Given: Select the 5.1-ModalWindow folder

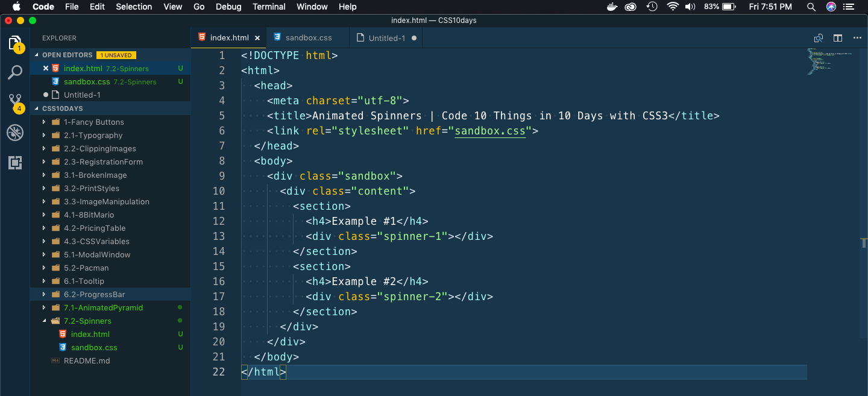Looking at the screenshot, I should click(x=110, y=254).
